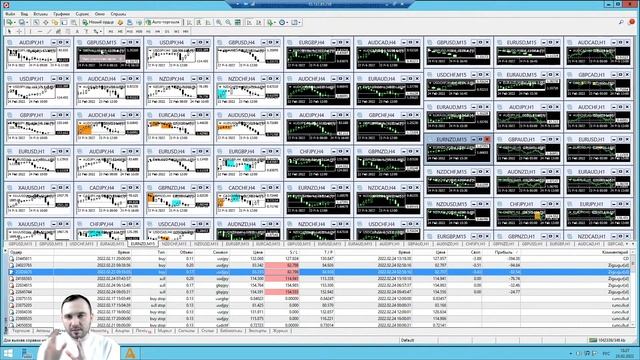Tile chart windows icon
The width and height of the screenshot is (640, 360).
pos(238,22)
